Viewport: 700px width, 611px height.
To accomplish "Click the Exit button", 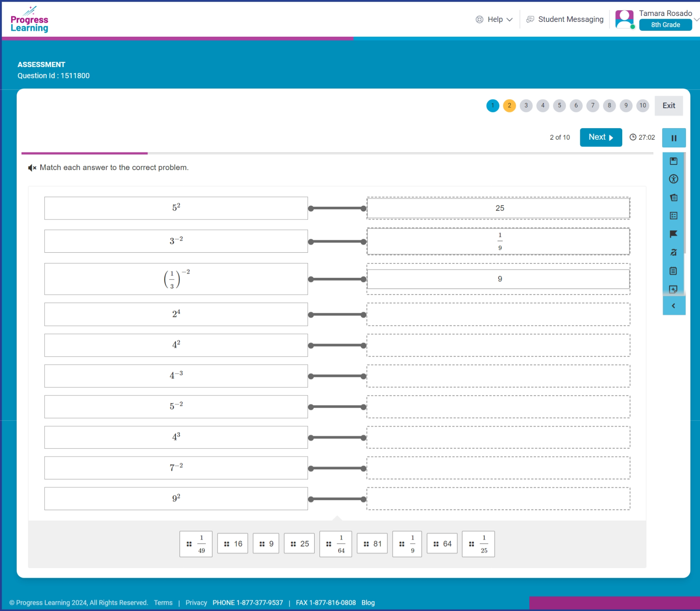I will tap(668, 106).
